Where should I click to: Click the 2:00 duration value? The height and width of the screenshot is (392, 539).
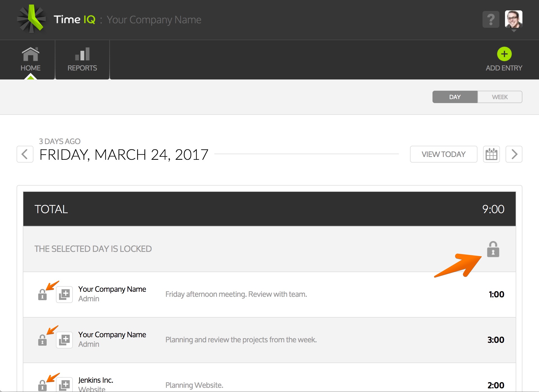click(496, 385)
